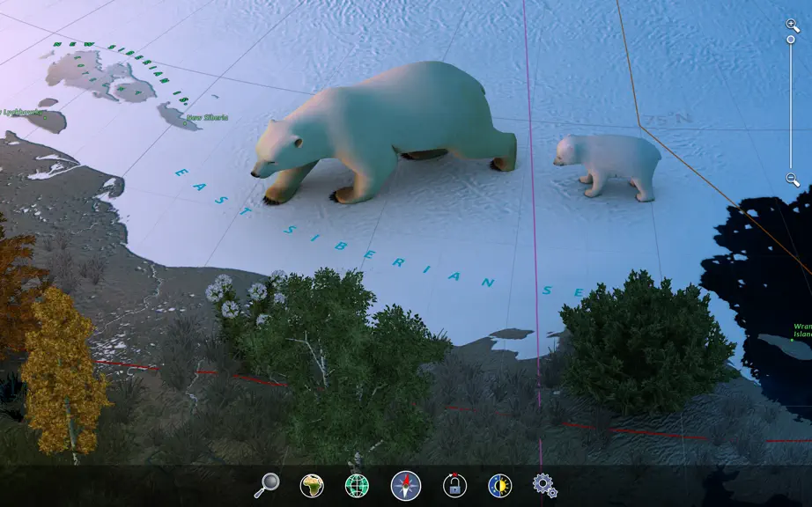Image resolution: width=812 pixels, height=507 pixels.
Task: Click the yellow autumn birch tree
Action: point(63,372)
